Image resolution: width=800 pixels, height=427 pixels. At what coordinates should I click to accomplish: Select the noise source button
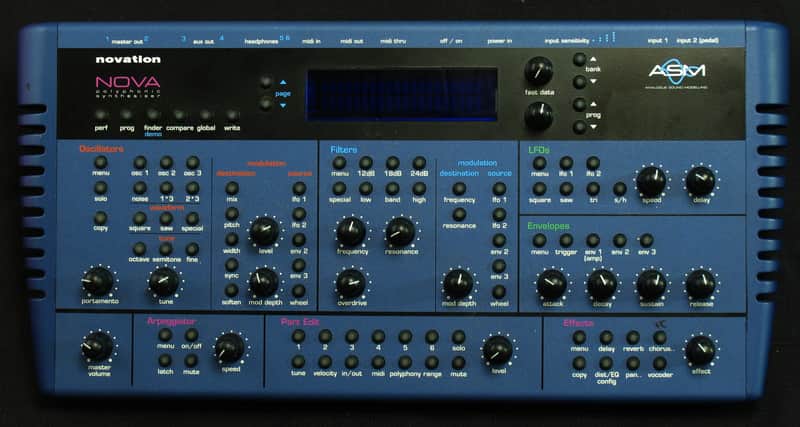pos(140,188)
